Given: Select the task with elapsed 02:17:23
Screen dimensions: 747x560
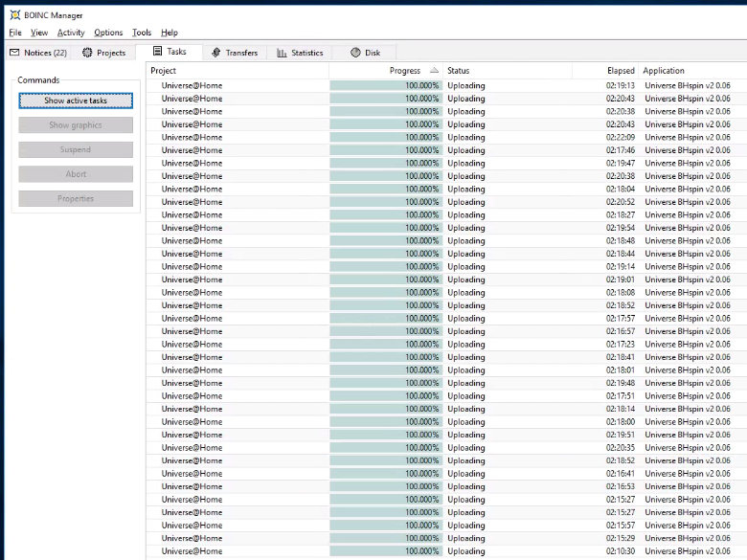Looking at the screenshot, I should coord(446,345).
